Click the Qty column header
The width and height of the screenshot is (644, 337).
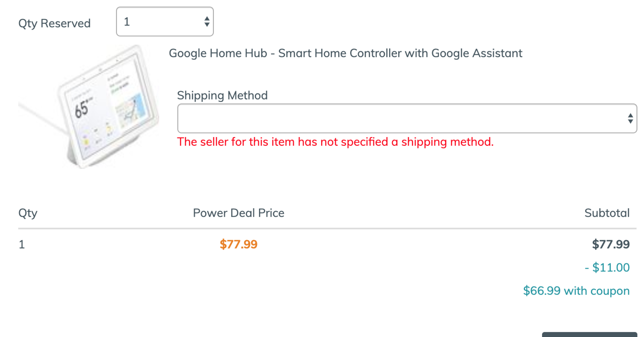pos(28,213)
